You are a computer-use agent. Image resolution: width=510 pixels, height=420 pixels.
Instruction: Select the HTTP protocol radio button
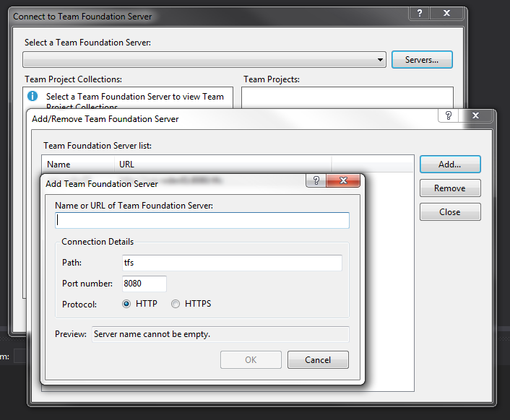[x=127, y=304]
